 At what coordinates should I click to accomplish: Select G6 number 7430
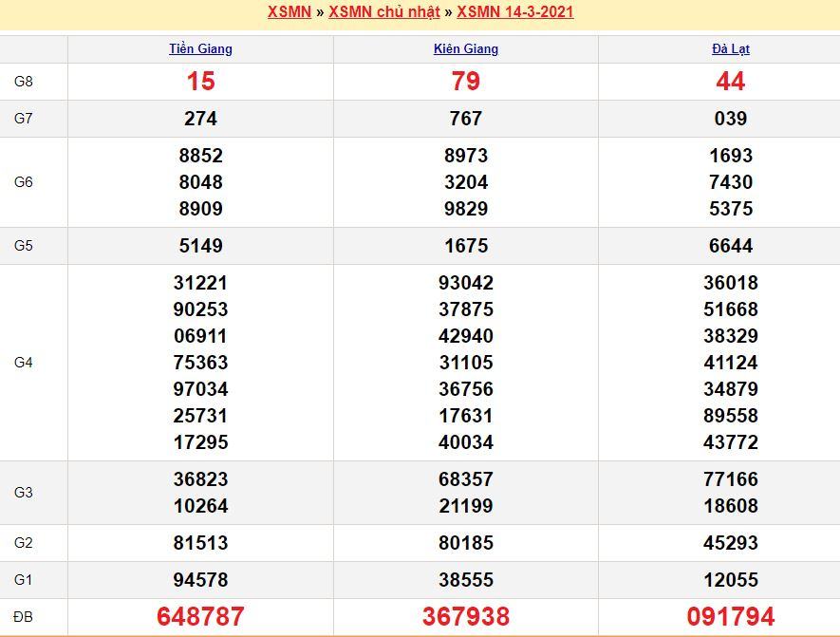pyautogui.click(x=731, y=182)
